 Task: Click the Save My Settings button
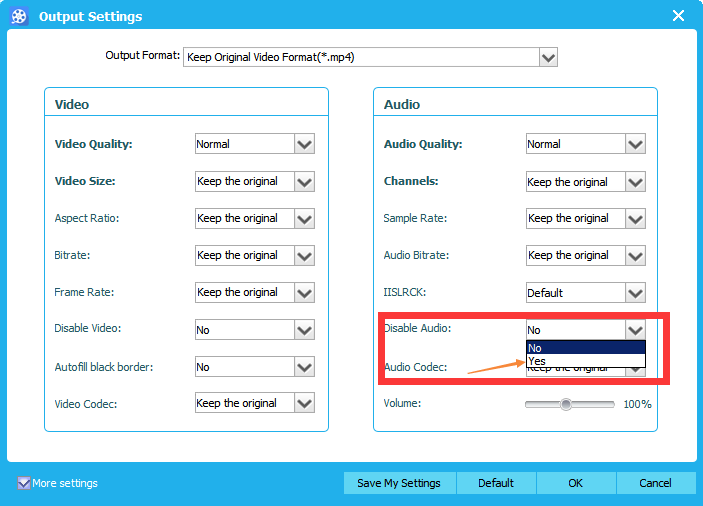(399, 483)
